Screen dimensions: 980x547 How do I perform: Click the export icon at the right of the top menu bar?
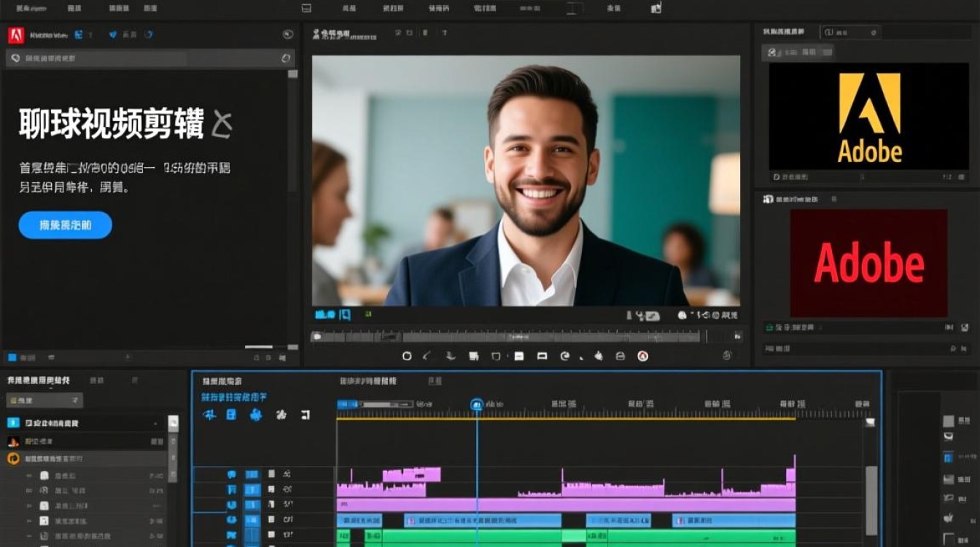click(x=656, y=8)
